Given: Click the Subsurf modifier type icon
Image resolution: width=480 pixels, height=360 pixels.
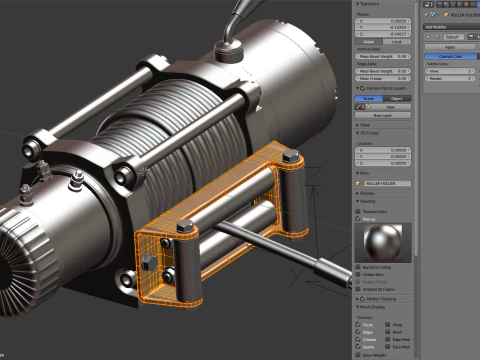Looking at the screenshot, I should point(437,37).
